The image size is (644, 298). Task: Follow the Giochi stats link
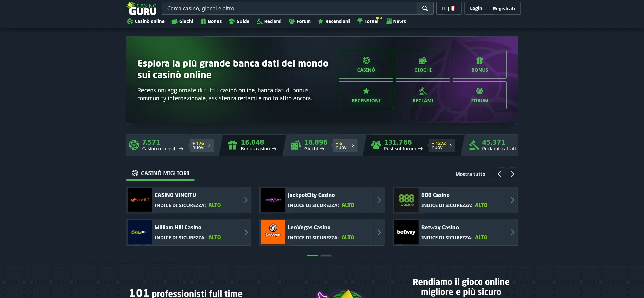click(x=314, y=149)
